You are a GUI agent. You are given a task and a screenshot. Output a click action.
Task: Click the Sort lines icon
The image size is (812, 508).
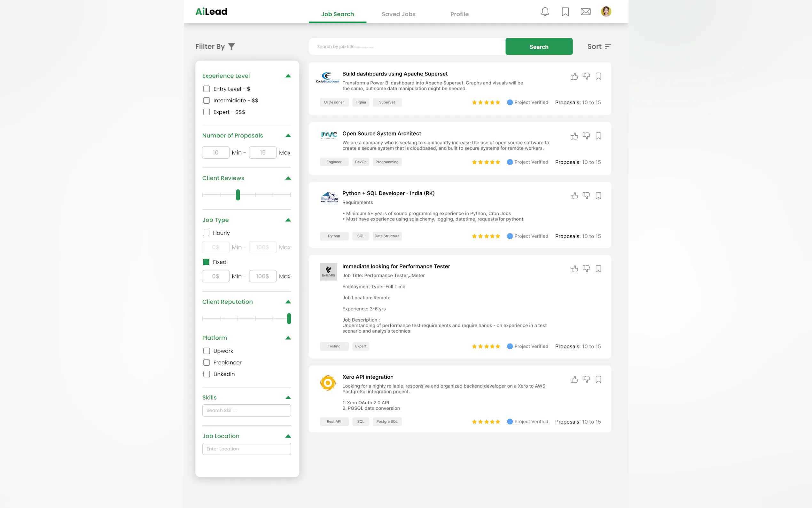(608, 46)
